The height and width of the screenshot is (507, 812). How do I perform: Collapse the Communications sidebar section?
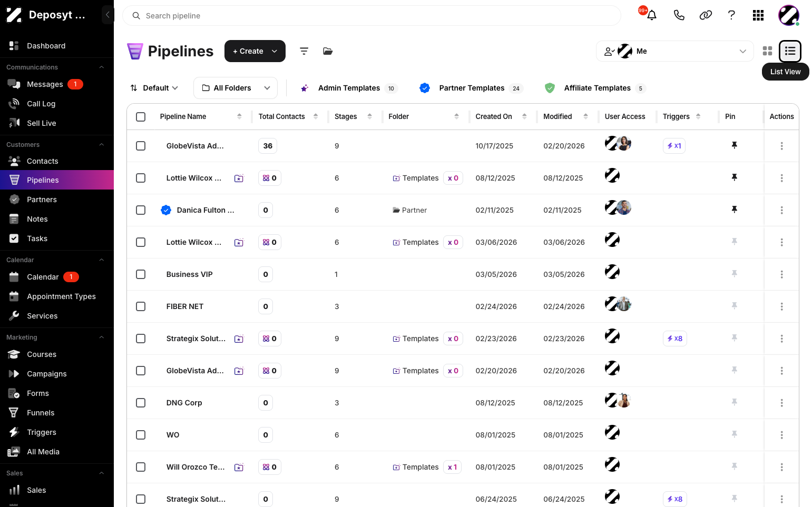coord(102,67)
